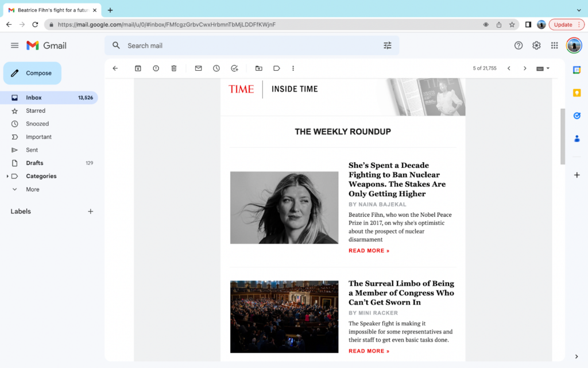Expand the Categories section

point(7,176)
